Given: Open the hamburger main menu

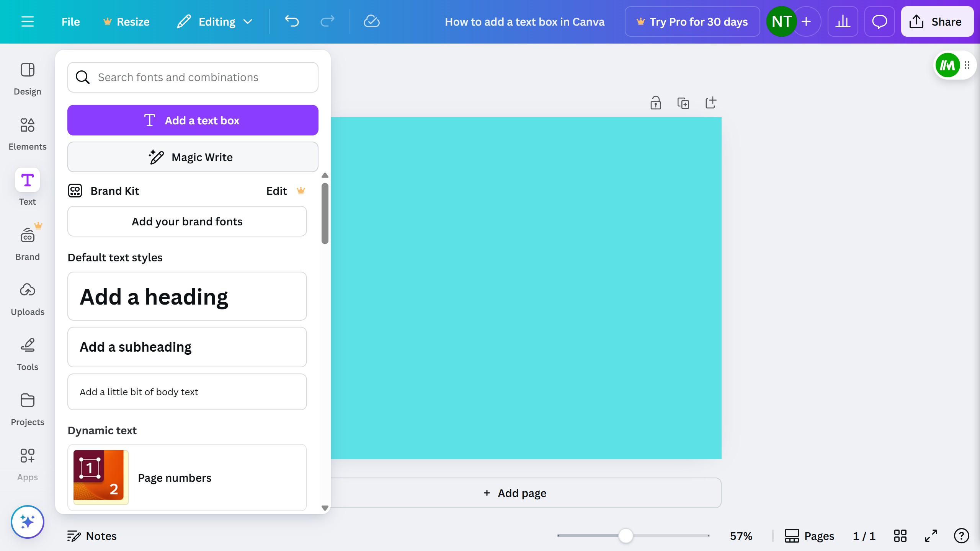Looking at the screenshot, I should (27, 22).
